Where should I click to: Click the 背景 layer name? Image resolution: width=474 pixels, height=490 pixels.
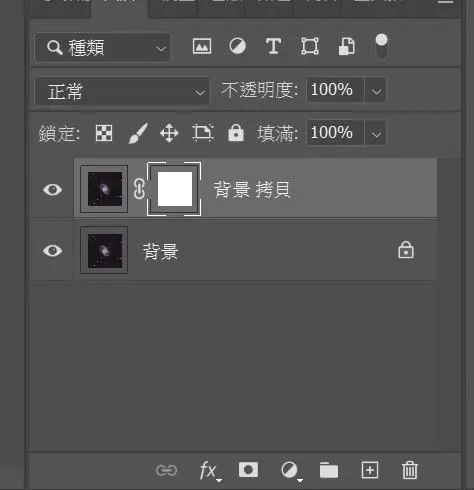pyautogui.click(x=160, y=251)
